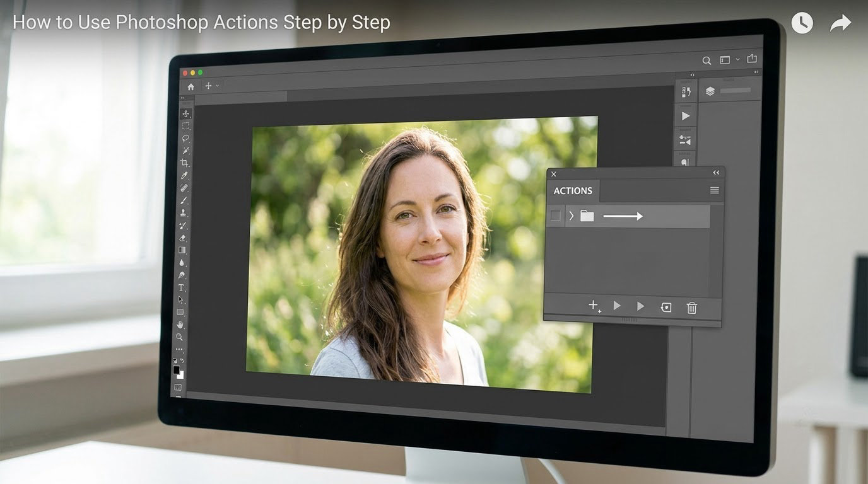The image size is (868, 484).
Task: Select the Hand tool
Action: tap(180, 325)
